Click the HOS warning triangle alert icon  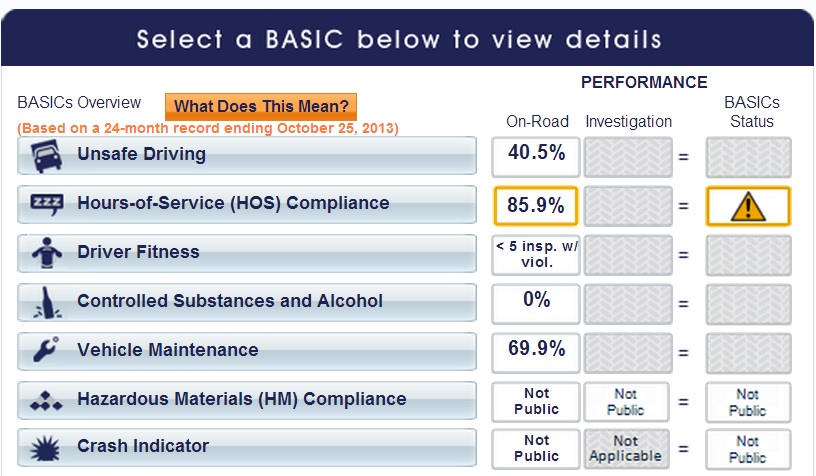point(748,206)
